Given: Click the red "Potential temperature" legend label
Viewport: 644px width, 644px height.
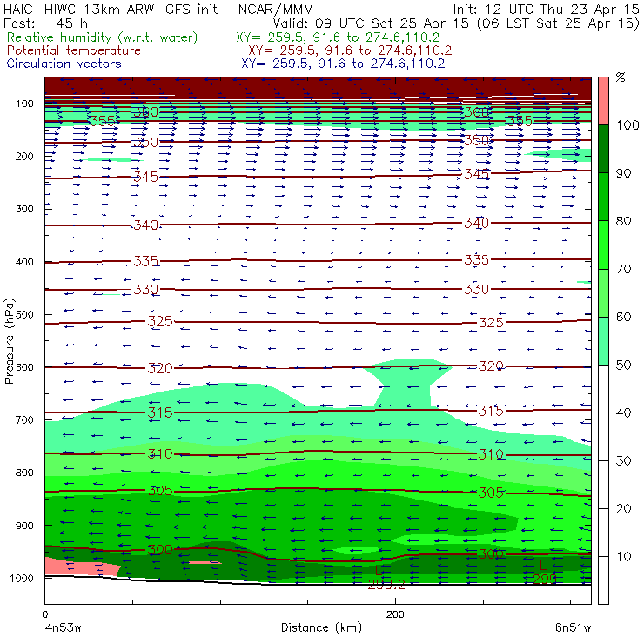Looking at the screenshot, I should (x=74, y=50).
